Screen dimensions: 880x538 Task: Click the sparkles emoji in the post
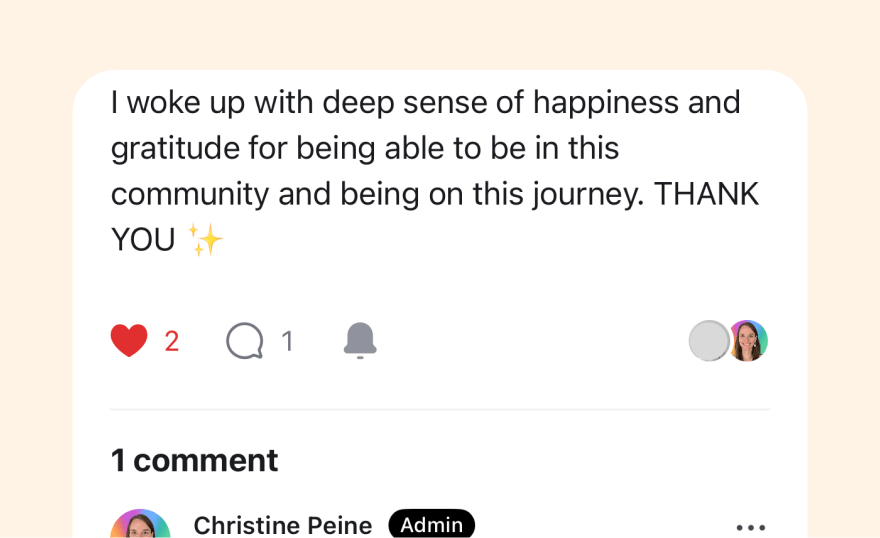tap(206, 240)
